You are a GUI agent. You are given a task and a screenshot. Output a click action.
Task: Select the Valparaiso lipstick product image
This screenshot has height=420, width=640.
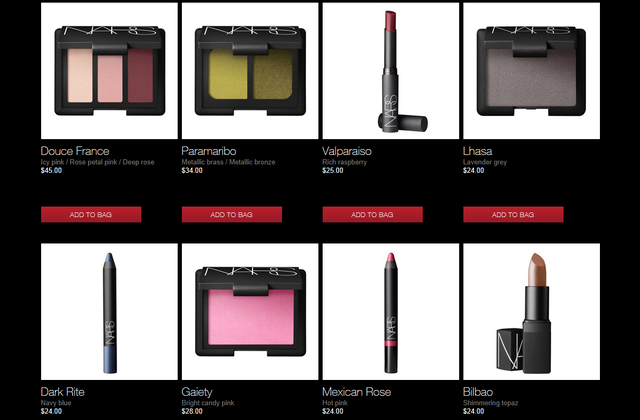pos(391,71)
